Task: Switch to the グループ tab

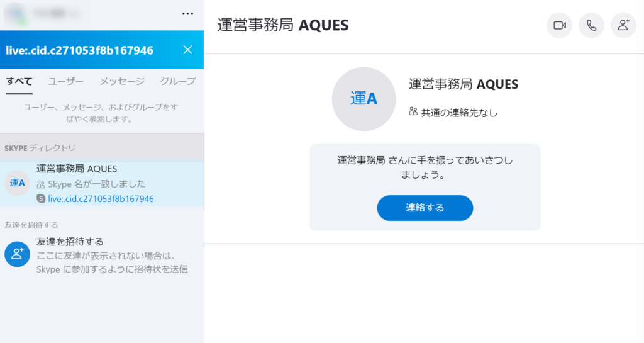Action: (177, 81)
